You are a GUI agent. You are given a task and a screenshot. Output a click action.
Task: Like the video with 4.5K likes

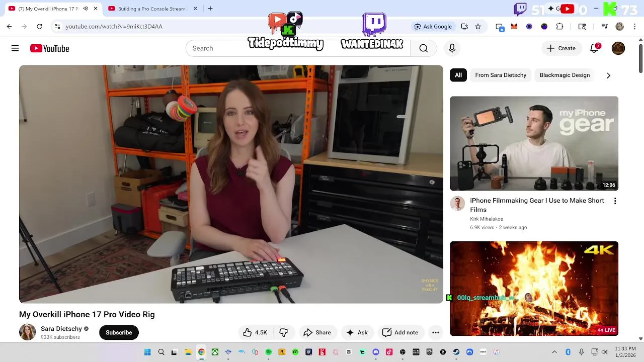[256, 332]
